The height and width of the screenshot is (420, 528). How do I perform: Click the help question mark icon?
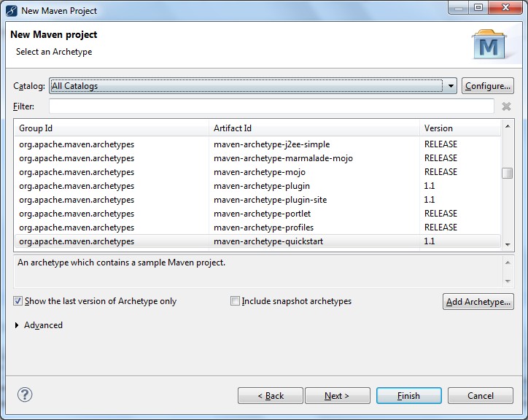coord(25,394)
